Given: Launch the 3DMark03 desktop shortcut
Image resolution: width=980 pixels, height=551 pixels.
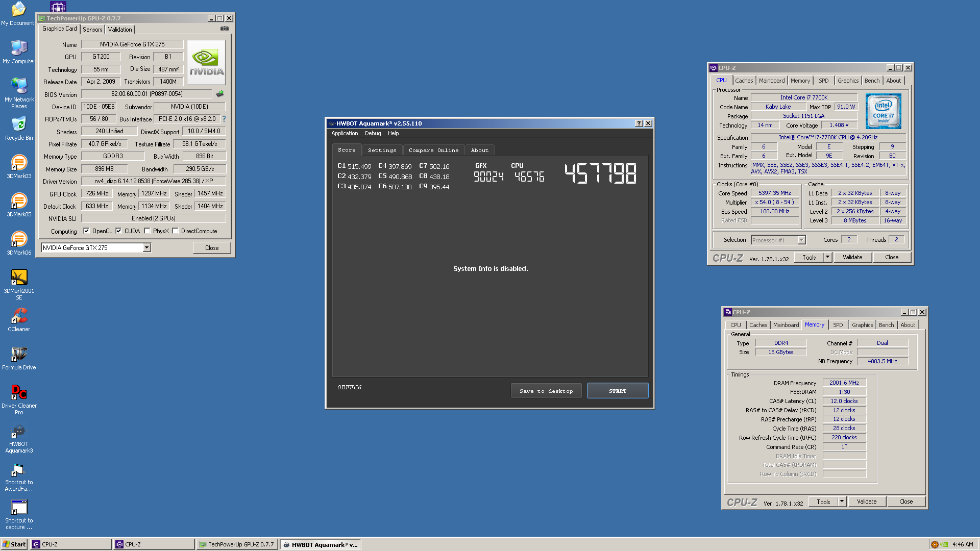Looking at the screenshot, I should click(19, 167).
